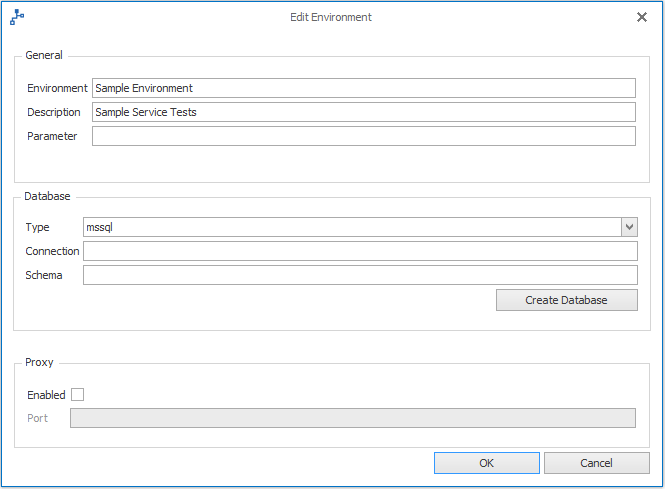Click the Enabled label beside the checkbox
This screenshot has width=665, height=489.
coord(46,395)
